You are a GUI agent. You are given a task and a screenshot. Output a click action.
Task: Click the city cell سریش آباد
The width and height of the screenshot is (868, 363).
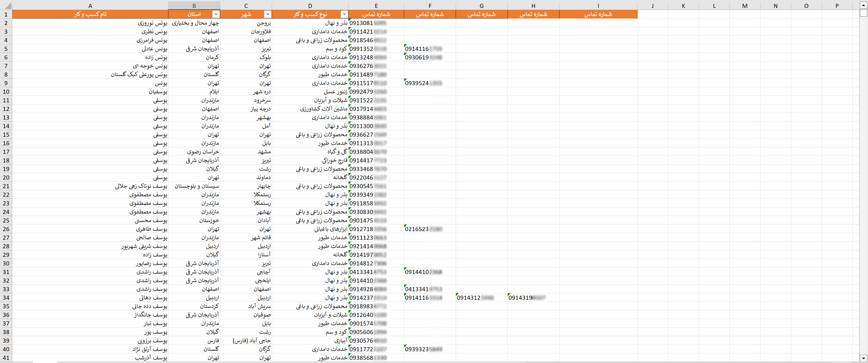click(246, 306)
